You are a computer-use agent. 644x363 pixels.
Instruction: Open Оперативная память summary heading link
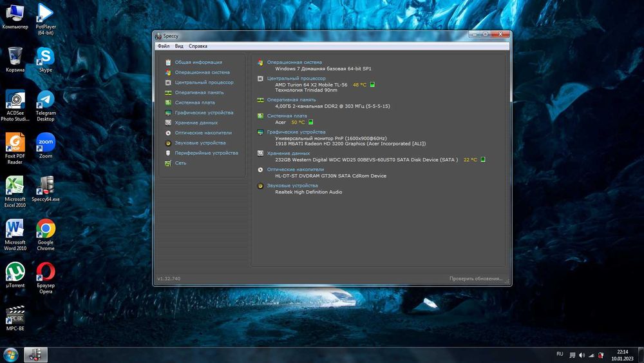coord(291,99)
